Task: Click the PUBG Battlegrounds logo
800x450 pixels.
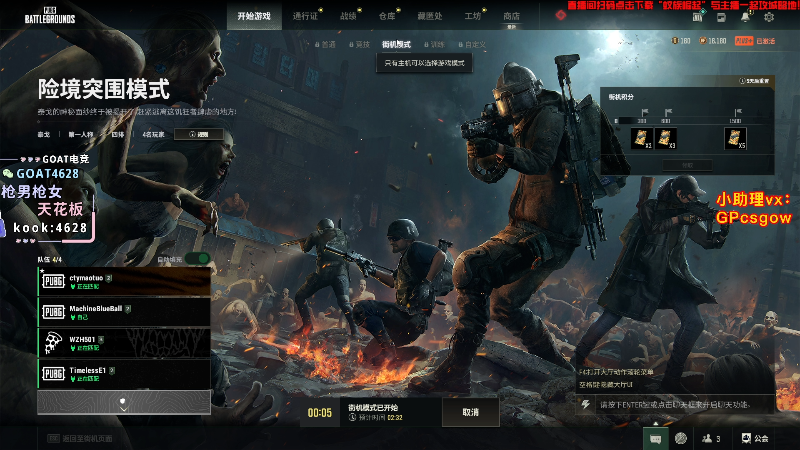Action: pos(50,15)
